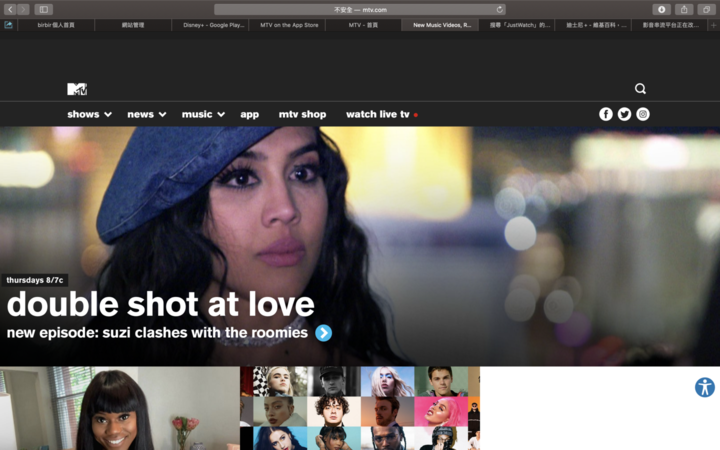Click the MTV logo
The height and width of the screenshot is (450, 720).
coord(77,89)
